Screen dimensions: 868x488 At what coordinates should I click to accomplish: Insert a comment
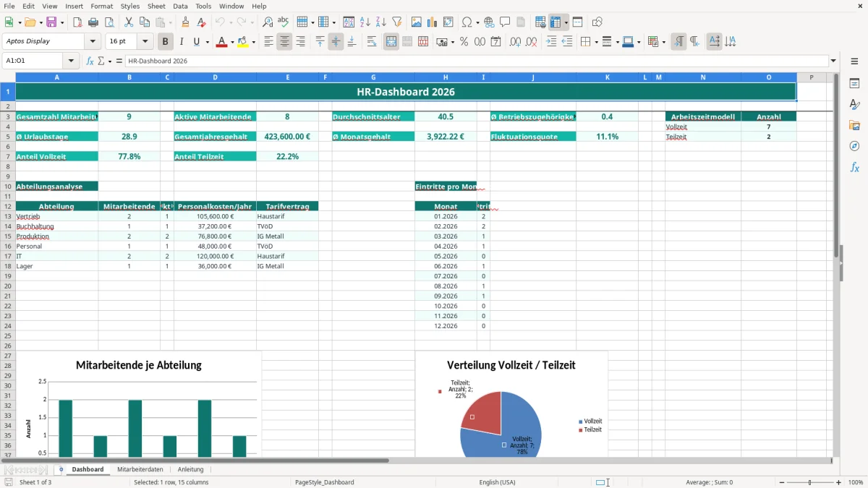pyautogui.click(x=505, y=22)
